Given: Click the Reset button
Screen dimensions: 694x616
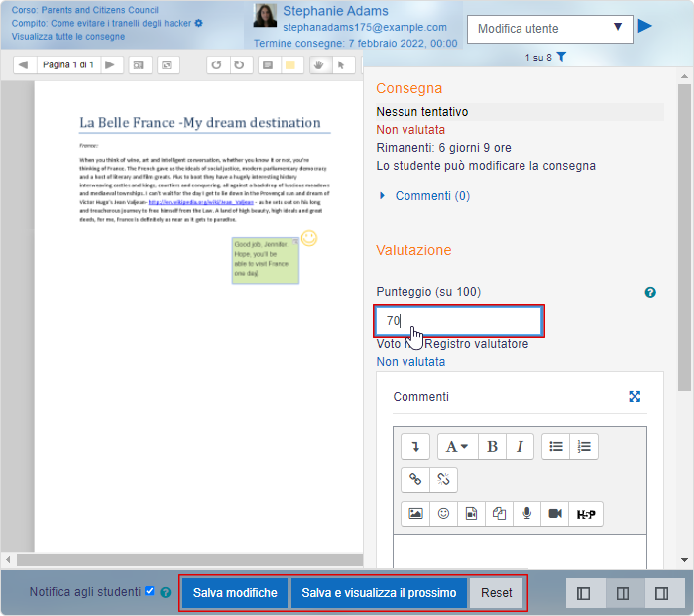Looking at the screenshot, I should (x=497, y=593).
